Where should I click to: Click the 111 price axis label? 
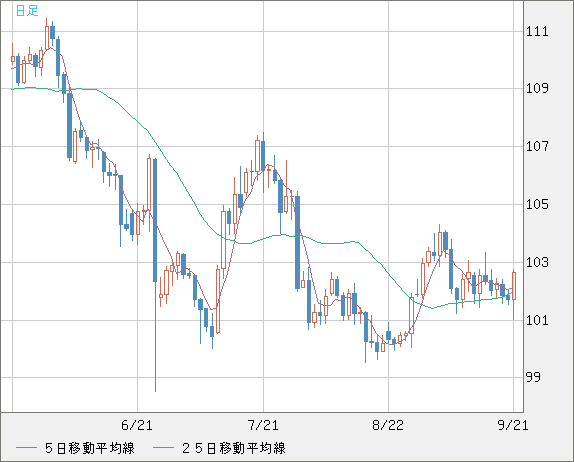537,31
